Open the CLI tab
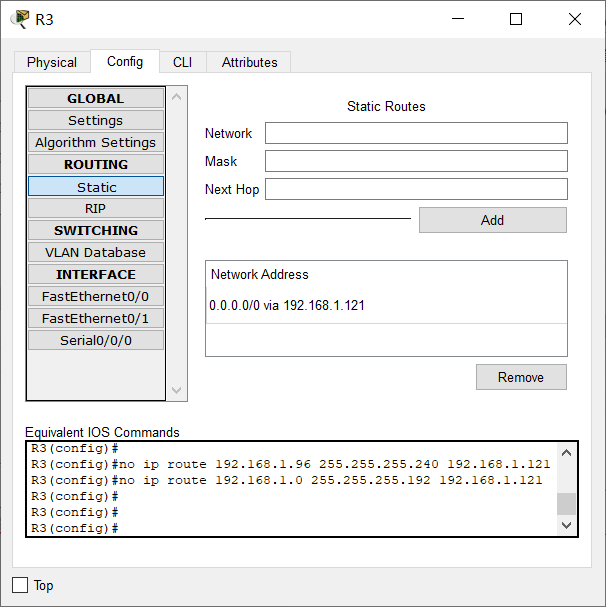606x607 pixels. point(182,62)
